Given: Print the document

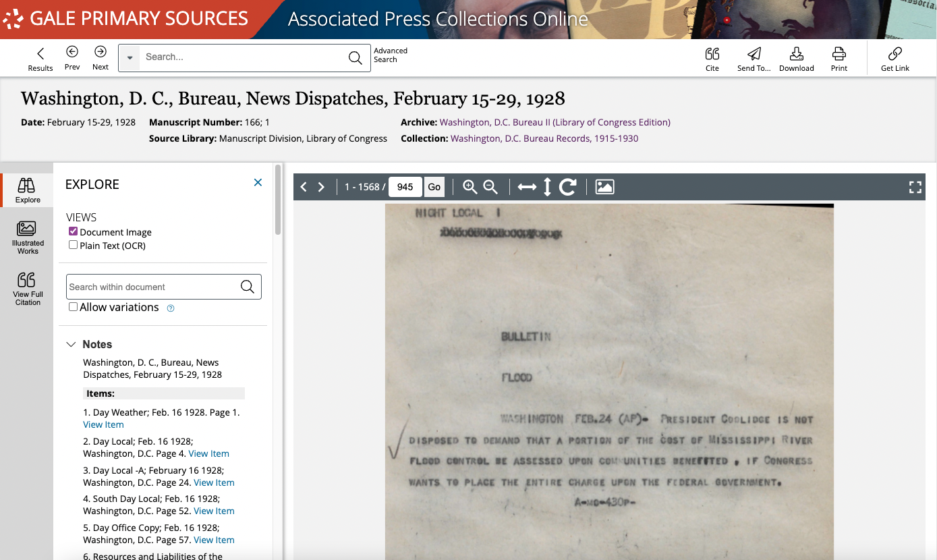Looking at the screenshot, I should click(x=839, y=59).
